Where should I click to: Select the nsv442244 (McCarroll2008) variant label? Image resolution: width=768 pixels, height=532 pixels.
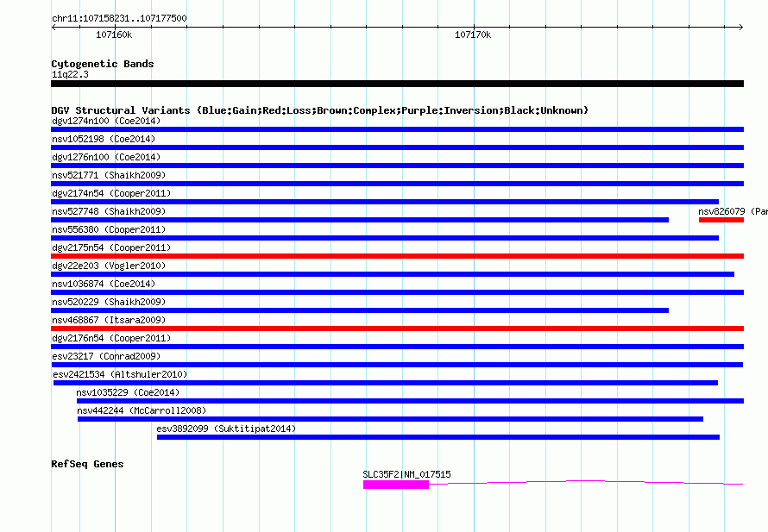[142, 410]
